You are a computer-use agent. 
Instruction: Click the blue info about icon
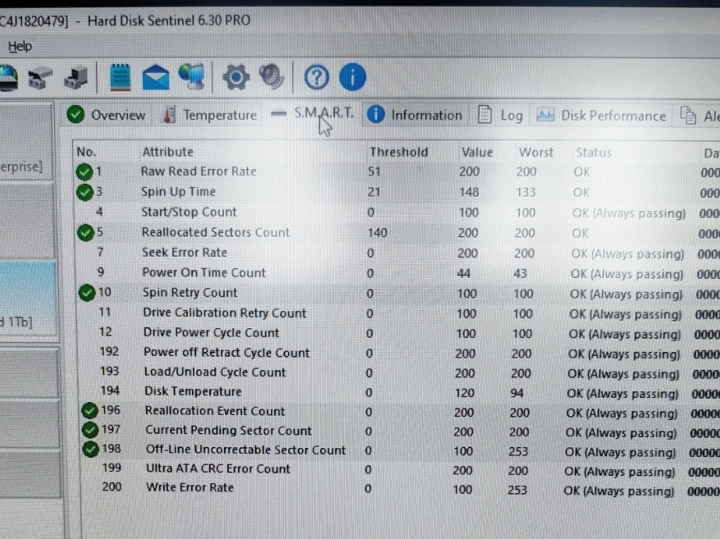tap(352, 77)
